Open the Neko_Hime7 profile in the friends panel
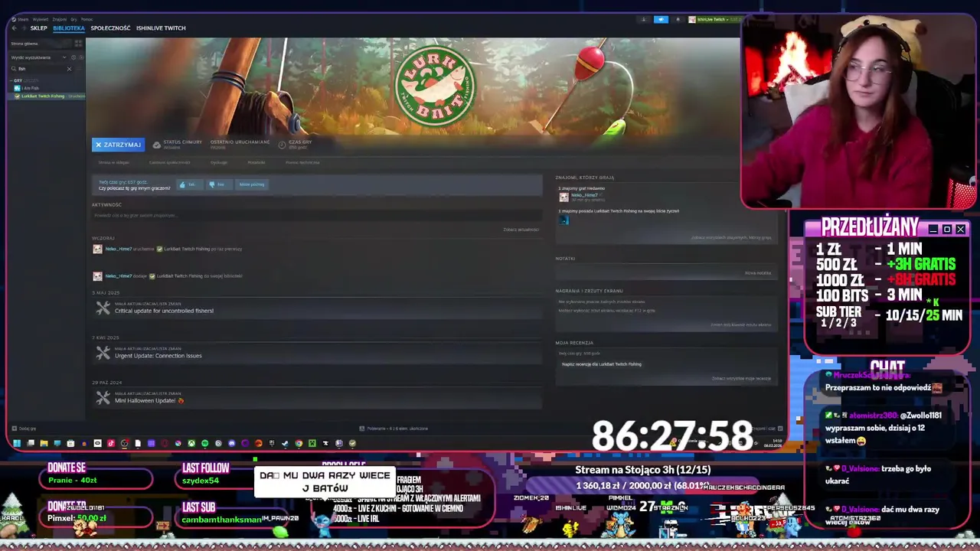The width and height of the screenshot is (980, 551). point(584,195)
